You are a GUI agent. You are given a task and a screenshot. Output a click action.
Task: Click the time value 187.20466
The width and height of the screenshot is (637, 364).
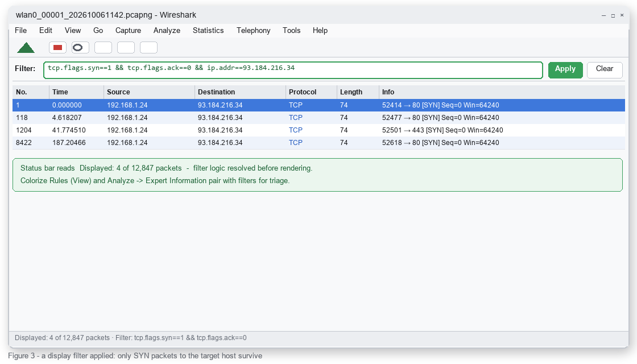(x=69, y=143)
